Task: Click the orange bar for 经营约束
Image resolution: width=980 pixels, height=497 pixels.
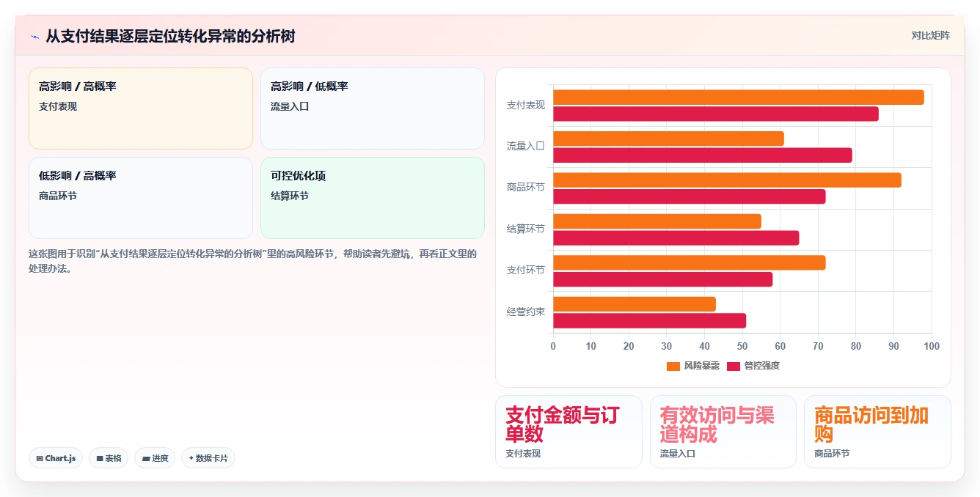Action: 635,304
